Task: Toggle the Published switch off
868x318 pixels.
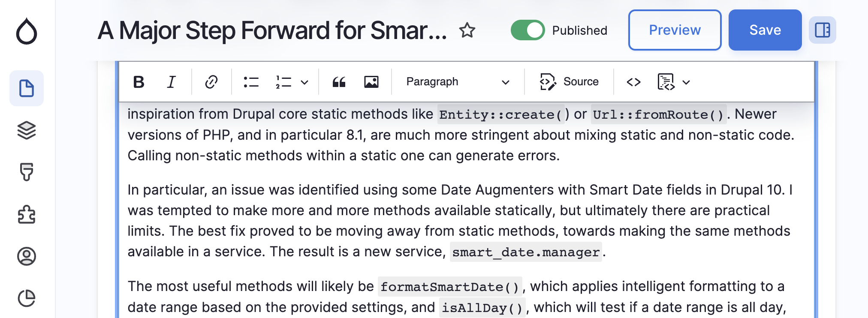Action: pyautogui.click(x=527, y=30)
